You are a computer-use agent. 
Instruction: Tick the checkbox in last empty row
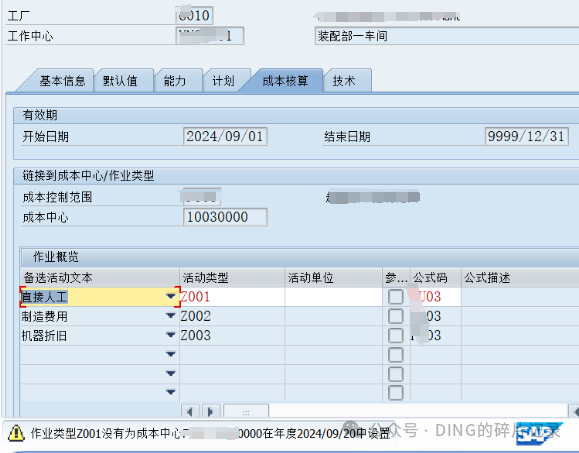395,393
